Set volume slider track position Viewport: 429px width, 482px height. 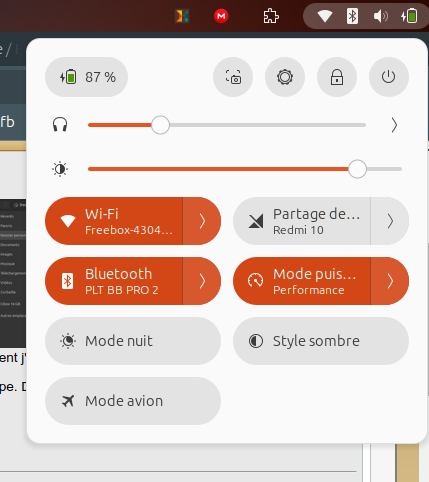point(227,125)
